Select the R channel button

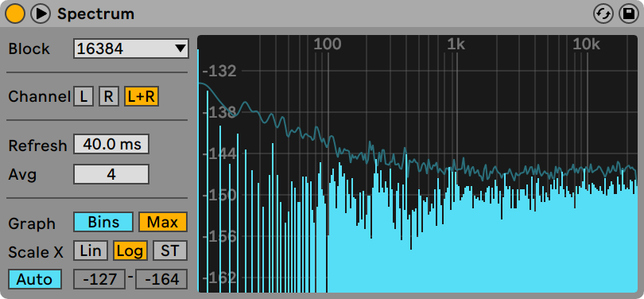tap(108, 96)
